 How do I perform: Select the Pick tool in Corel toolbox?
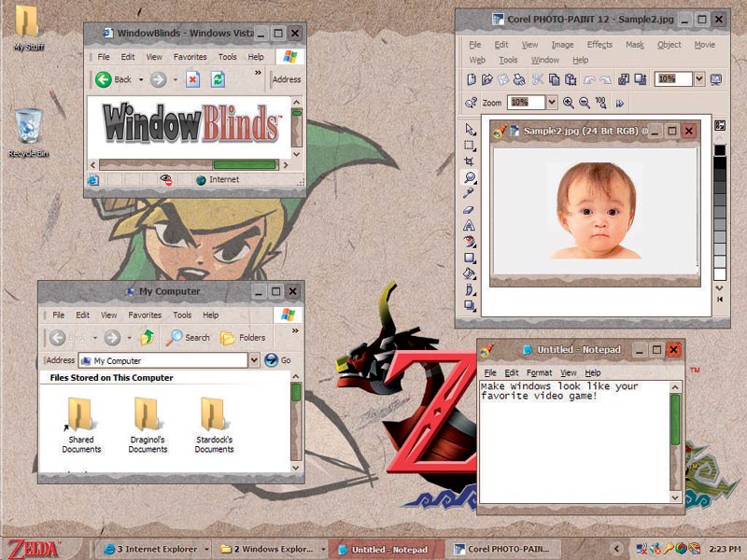click(x=470, y=129)
